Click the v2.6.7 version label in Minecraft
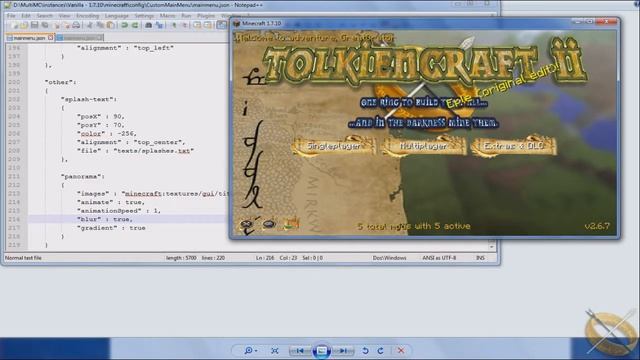This screenshot has width=640, height=360. pos(597,226)
